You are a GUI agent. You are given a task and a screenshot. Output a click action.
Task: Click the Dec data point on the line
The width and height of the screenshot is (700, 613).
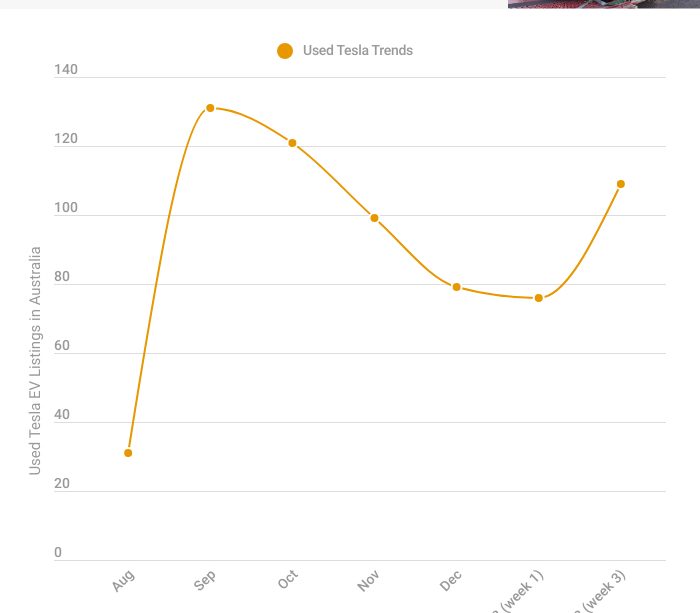click(x=456, y=287)
